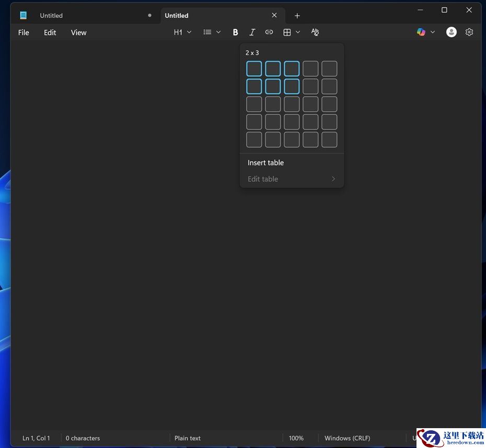
Task: Open the account profile icon
Action: (452, 32)
